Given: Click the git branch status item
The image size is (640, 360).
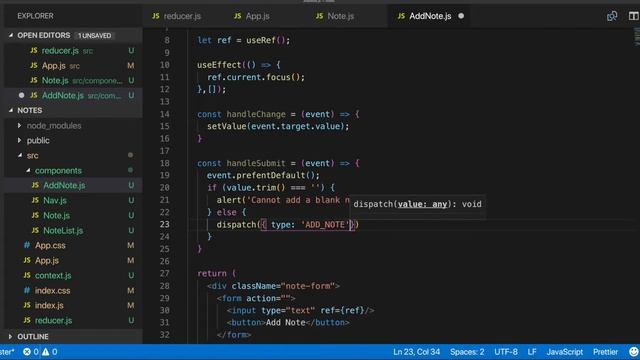Looking at the screenshot, I should point(7,352).
